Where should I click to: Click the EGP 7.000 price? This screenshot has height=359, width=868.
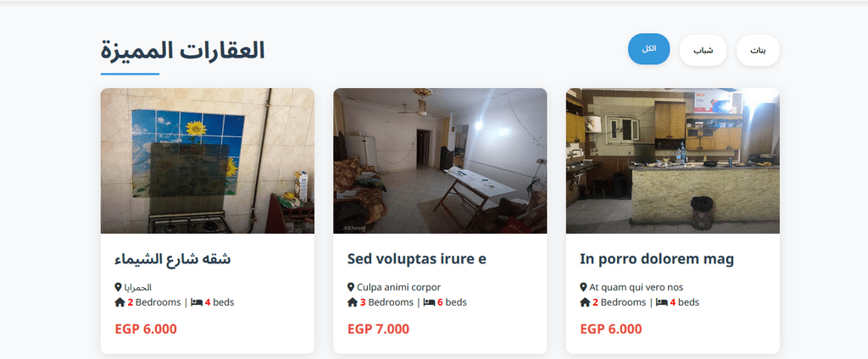tap(378, 329)
